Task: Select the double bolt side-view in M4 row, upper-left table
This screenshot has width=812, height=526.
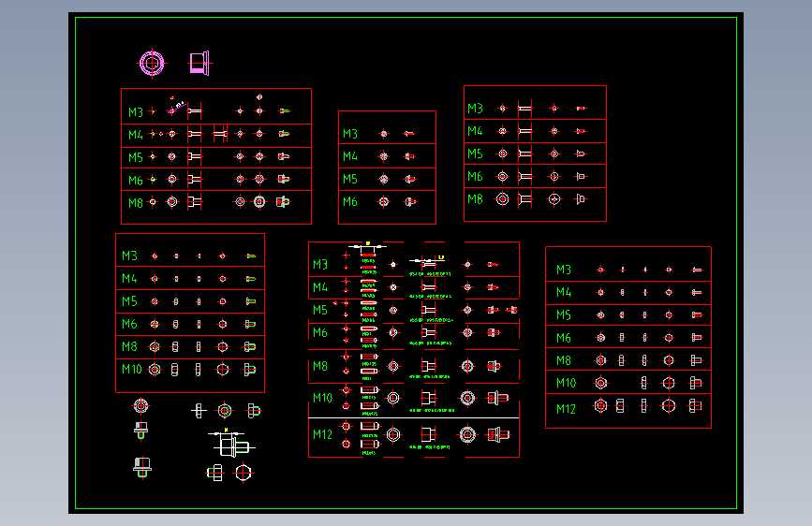Action: pyautogui.click(x=220, y=134)
